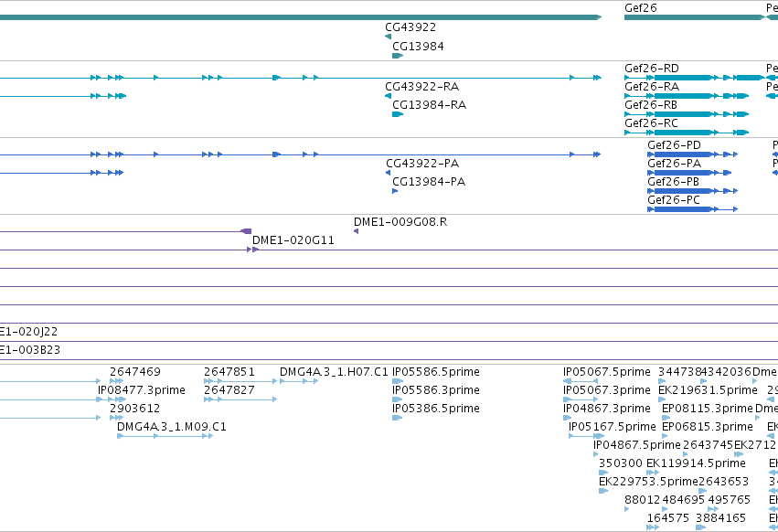Click the CG43922 gene label
The height and width of the screenshot is (532, 778).
(x=410, y=27)
